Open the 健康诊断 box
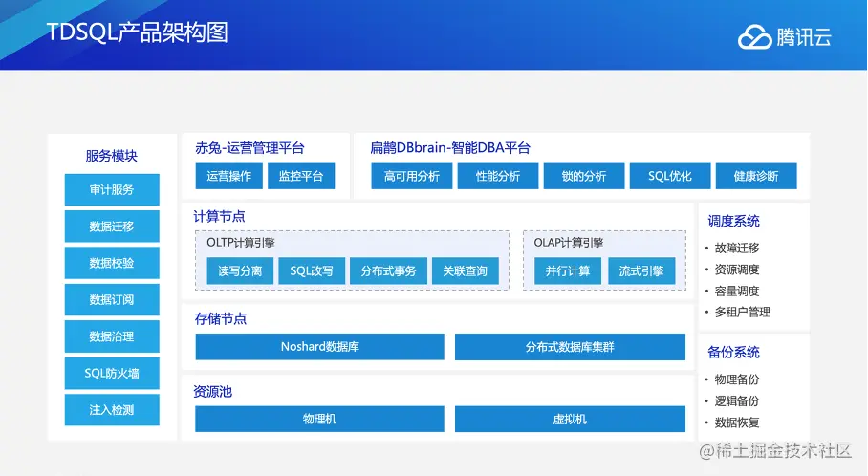The image size is (868, 476). click(756, 176)
